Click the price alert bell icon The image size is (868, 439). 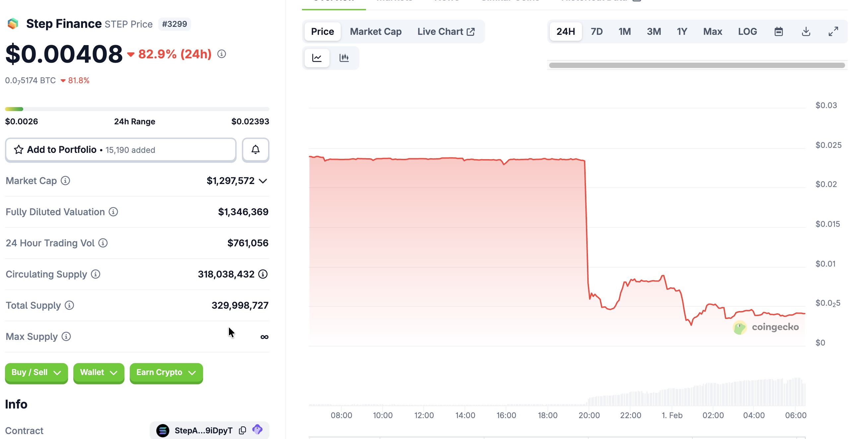255,150
